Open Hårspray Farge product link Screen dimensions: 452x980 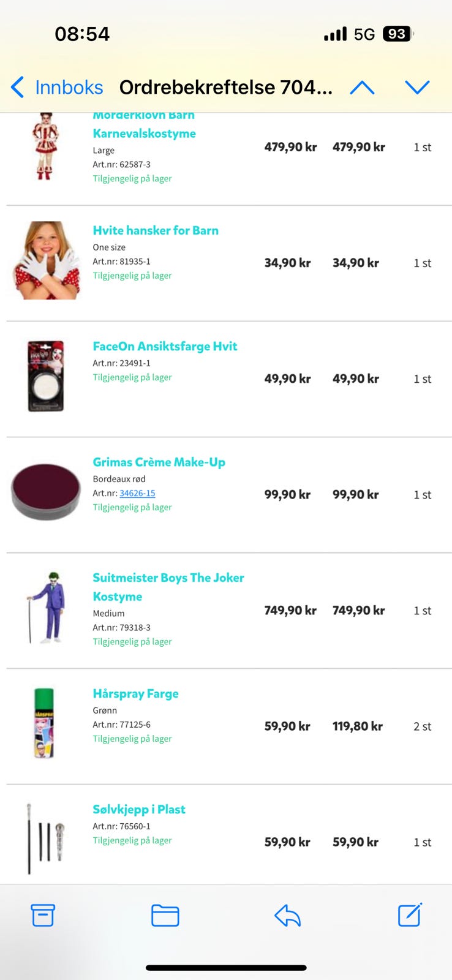[135, 693]
